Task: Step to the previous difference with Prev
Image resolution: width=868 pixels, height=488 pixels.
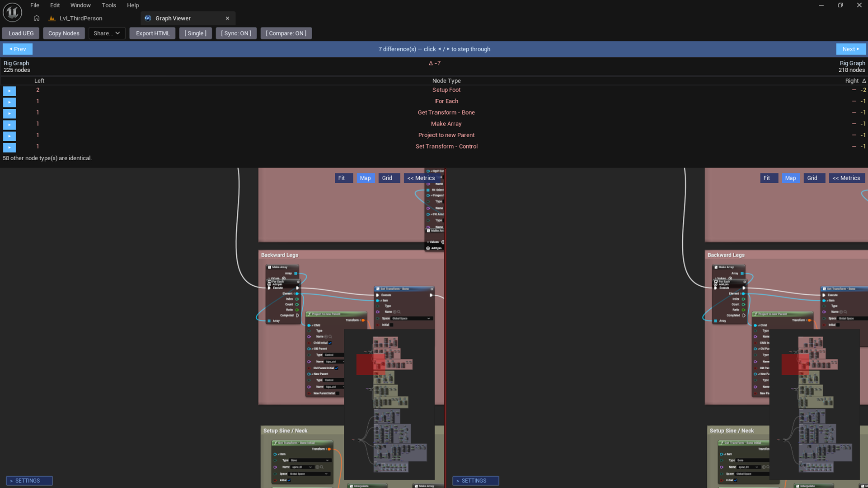Action: [x=18, y=49]
